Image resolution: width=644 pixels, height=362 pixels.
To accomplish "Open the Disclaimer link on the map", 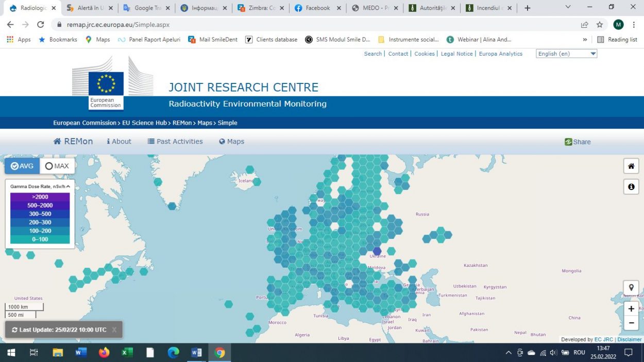I will [x=630, y=339].
